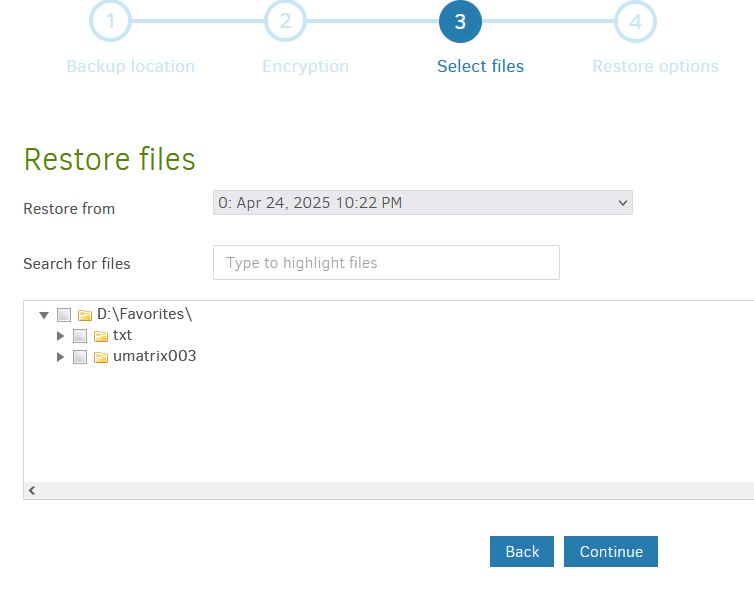
Task: Click the Back button
Action: tap(522, 552)
